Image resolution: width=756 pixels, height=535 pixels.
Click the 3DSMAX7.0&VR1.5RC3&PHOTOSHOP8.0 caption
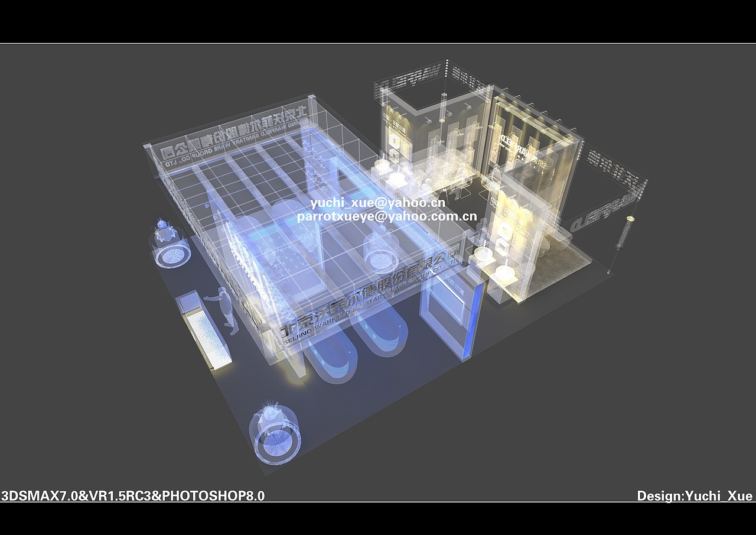point(133,495)
